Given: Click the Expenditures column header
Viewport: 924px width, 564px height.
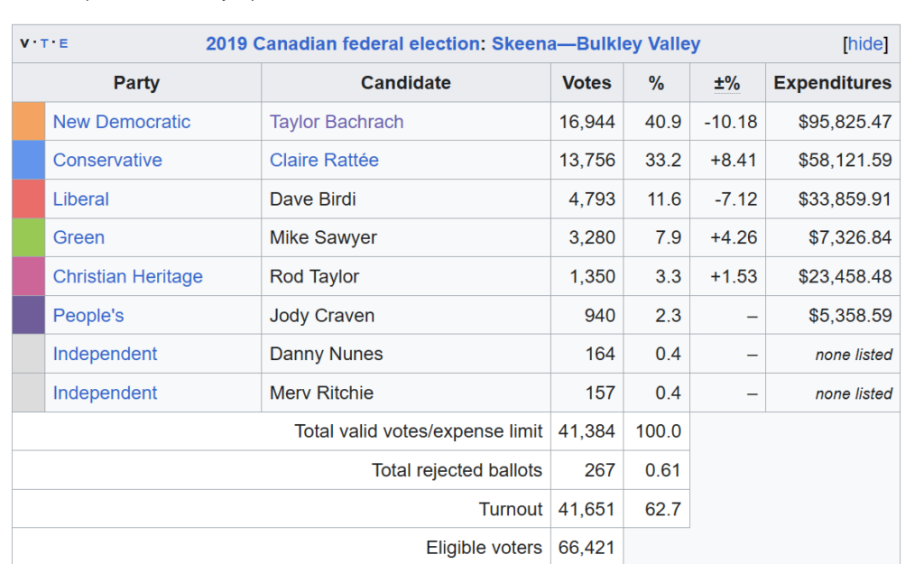Looking at the screenshot, I should click(832, 83).
